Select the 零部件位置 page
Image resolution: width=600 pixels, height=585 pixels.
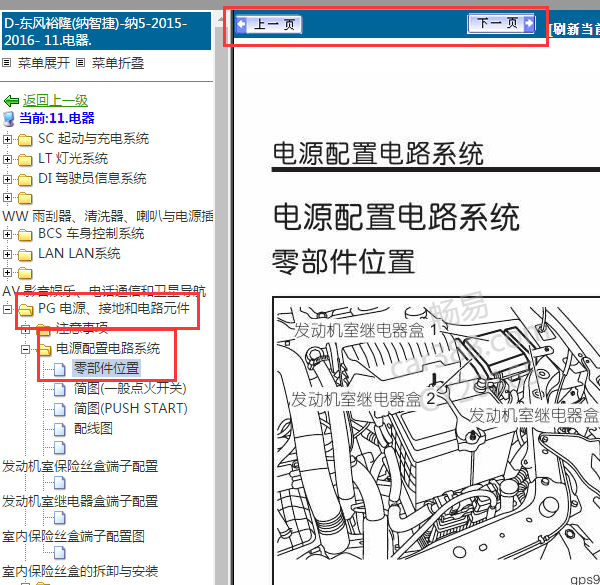106,368
